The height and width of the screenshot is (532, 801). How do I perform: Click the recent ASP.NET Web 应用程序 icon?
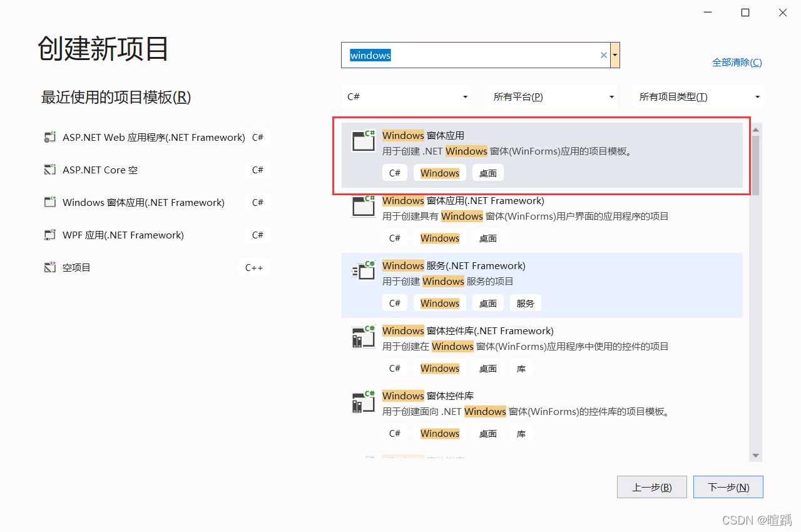tap(50, 137)
